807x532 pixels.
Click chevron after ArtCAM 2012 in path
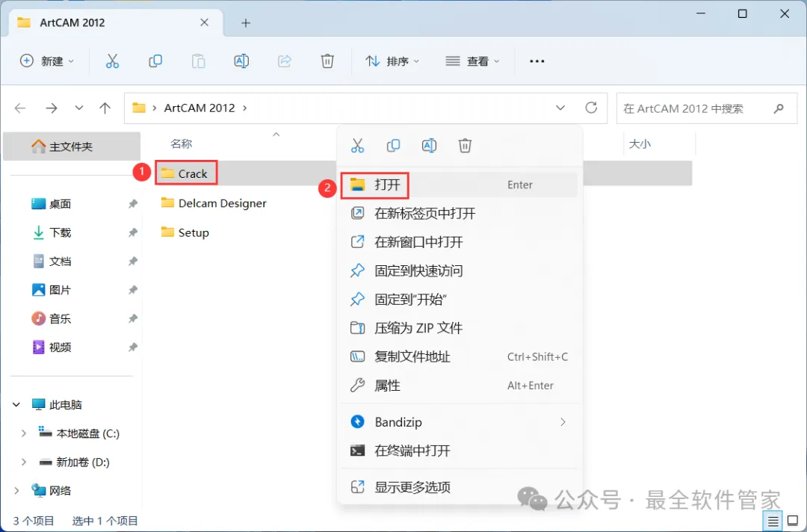245,108
